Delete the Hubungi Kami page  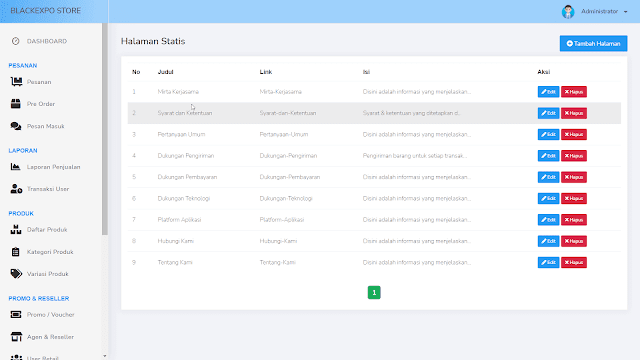click(573, 241)
